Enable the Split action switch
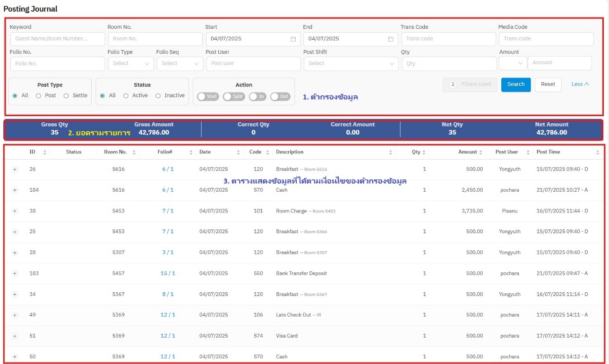Image resolution: width=609 pixels, height=364 pixels. (234, 96)
